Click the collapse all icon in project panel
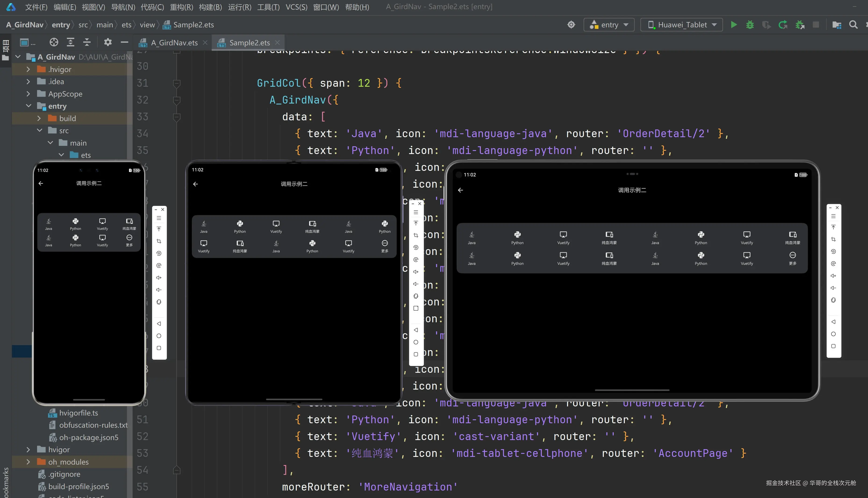This screenshot has width=868, height=498. [87, 42]
